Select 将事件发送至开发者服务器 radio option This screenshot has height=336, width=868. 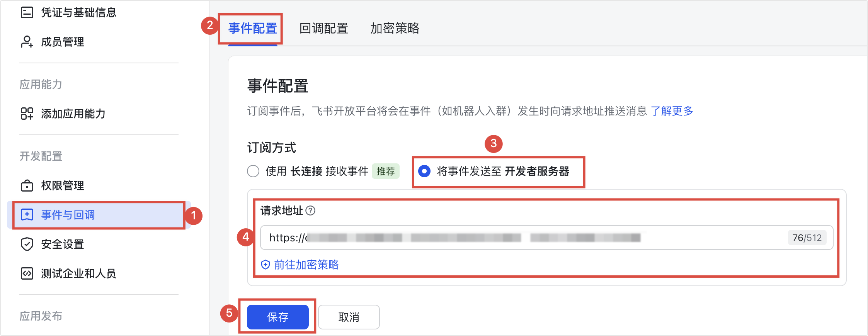click(424, 171)
